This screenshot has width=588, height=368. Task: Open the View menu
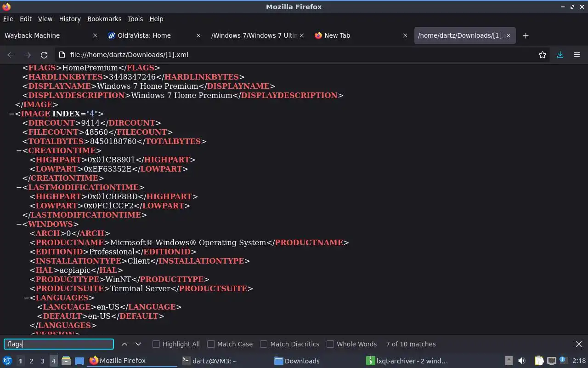(x=45, y=19)
